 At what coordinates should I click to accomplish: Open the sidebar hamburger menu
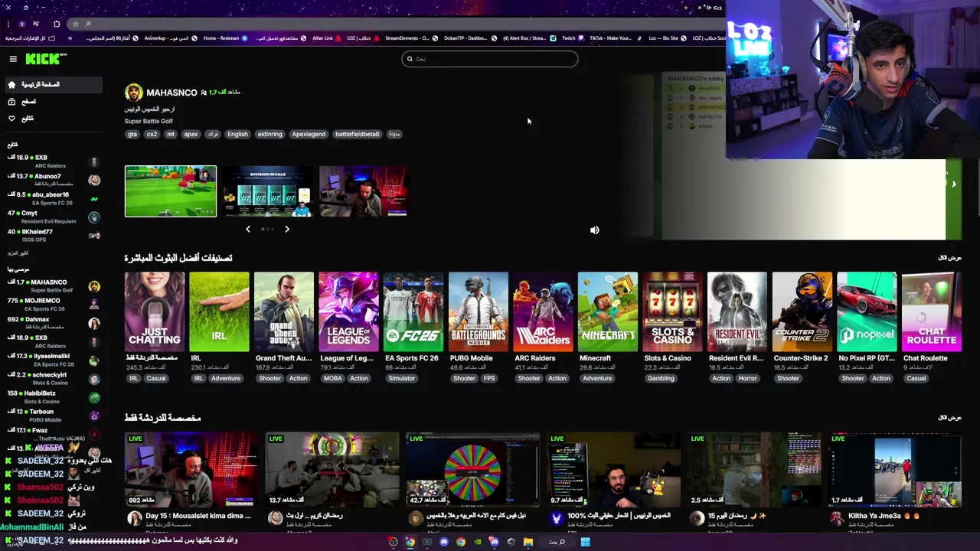click(x=13, y=59)
